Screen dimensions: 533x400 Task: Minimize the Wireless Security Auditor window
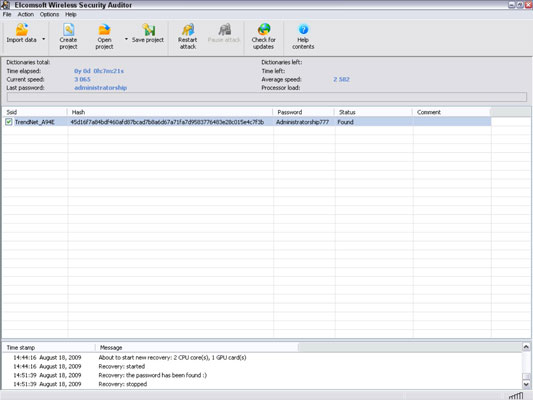click(x=512, y=5)
